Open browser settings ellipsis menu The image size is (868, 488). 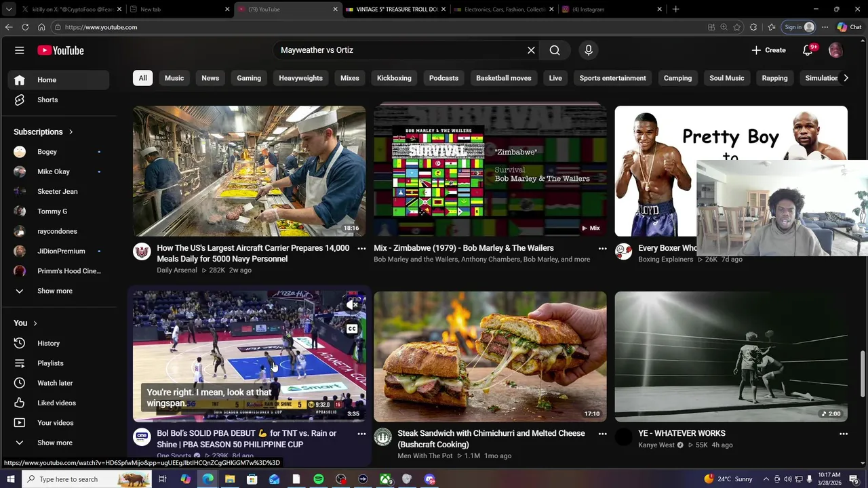pos(825,27)
